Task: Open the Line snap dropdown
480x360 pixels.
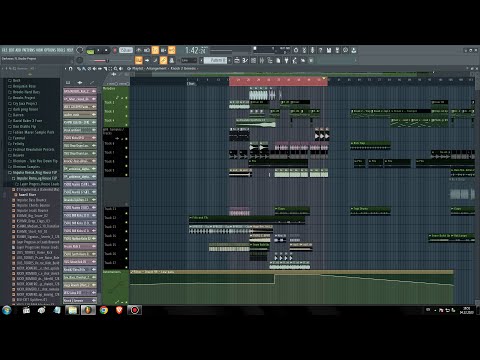Action: coord(189,60)
